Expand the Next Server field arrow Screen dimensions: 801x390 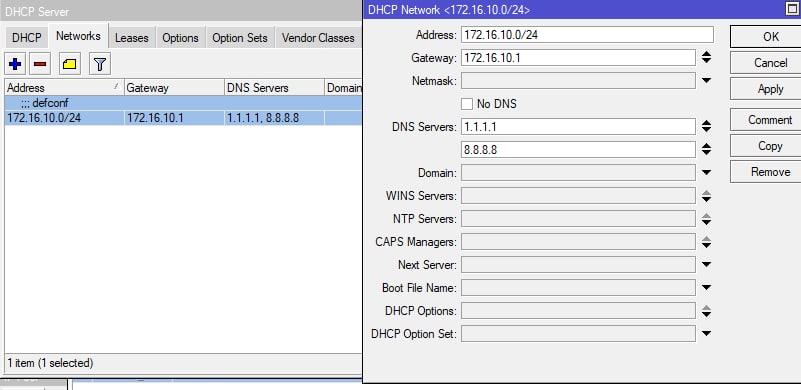[706, 265]
